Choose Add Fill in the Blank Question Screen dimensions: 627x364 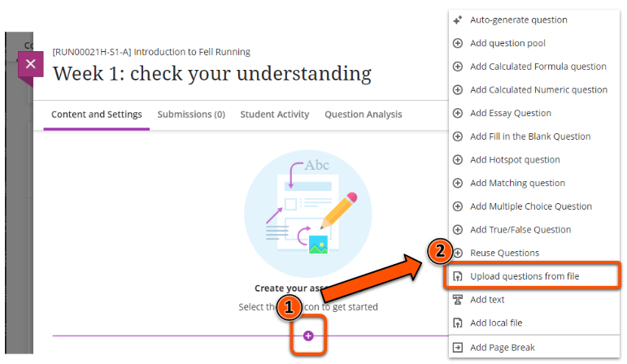coord(530,136)
